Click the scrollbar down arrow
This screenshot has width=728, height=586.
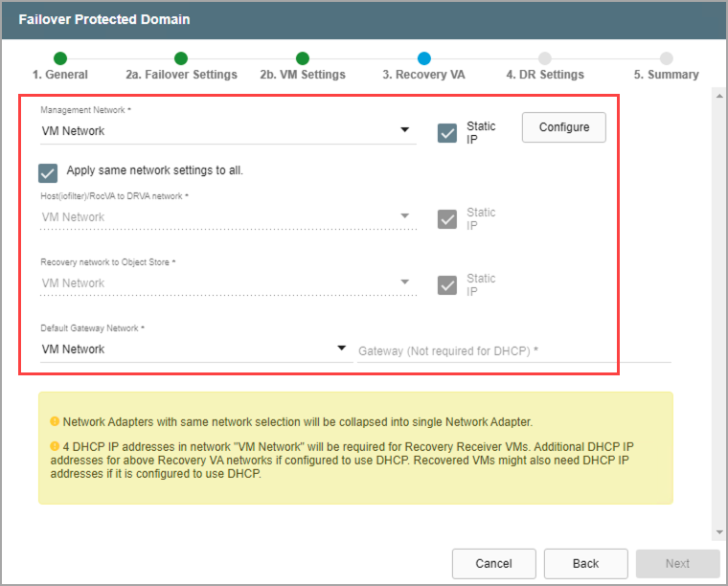point(717,531)
